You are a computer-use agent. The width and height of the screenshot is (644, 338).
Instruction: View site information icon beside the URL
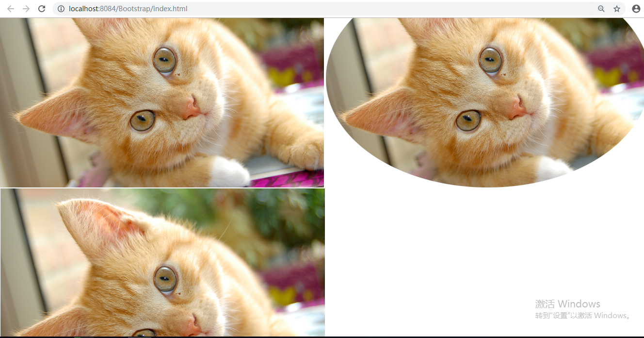click(61, 9)
